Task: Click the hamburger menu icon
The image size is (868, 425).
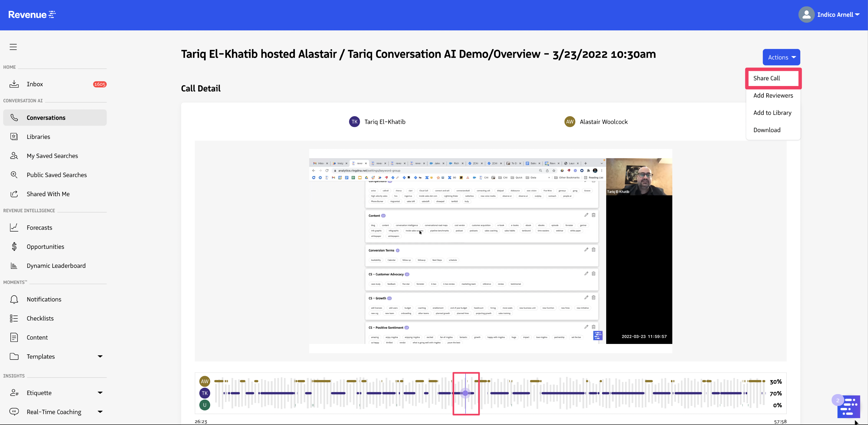Action: (x=13, y=47)
